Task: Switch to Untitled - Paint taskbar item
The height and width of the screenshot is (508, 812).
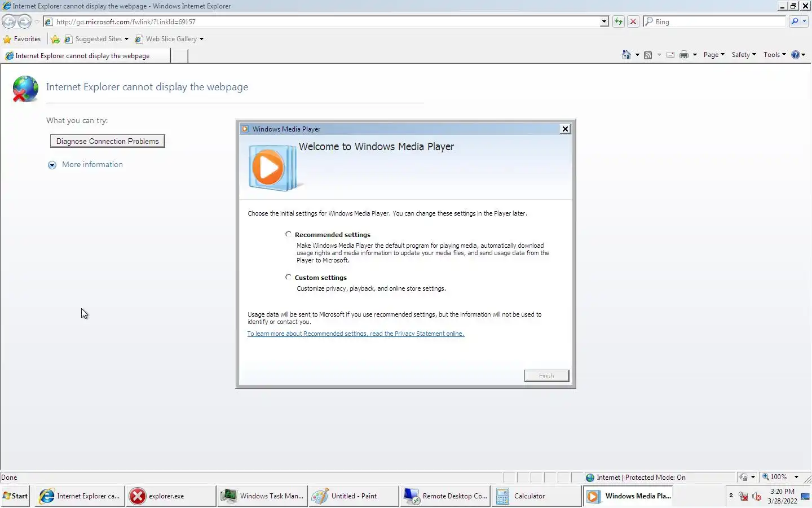Action: (x=354, y=496)
